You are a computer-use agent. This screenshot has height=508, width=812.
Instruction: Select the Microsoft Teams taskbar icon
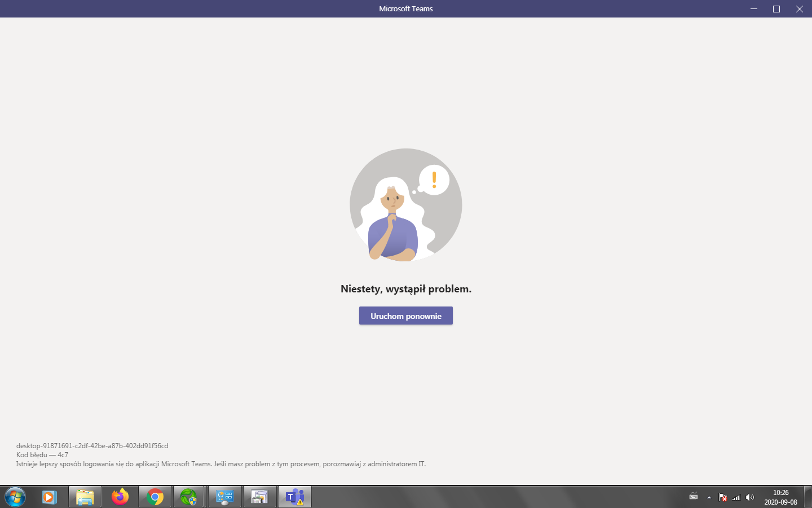(295, 497)
